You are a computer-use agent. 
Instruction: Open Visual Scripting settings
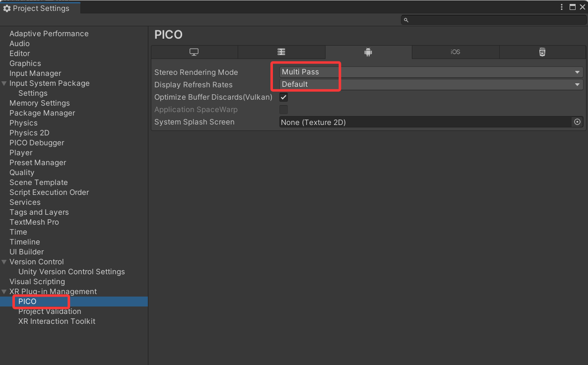click(x=37, y=281)
